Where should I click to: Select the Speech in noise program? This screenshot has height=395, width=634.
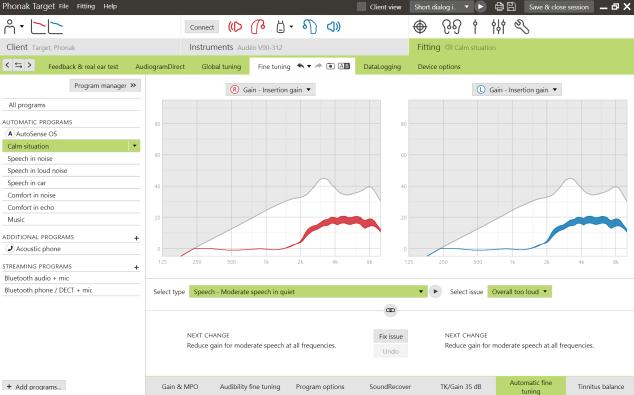point(71,158)
